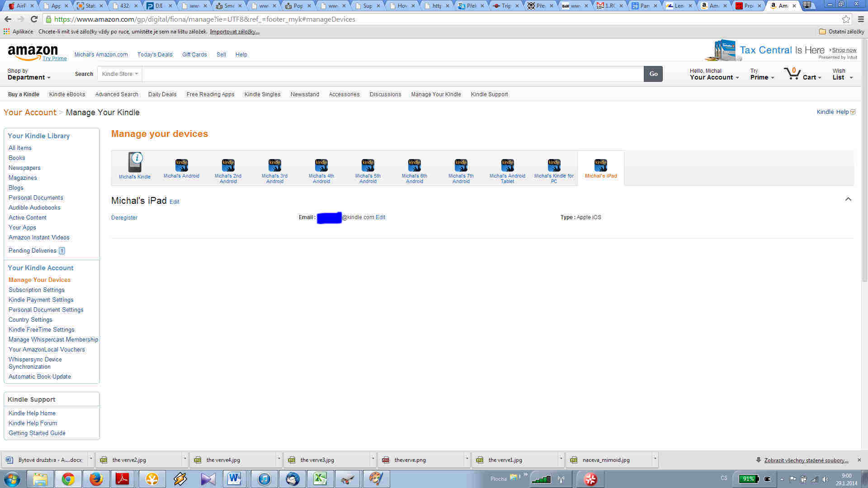Open Kindle eBooks menu item

67,94
